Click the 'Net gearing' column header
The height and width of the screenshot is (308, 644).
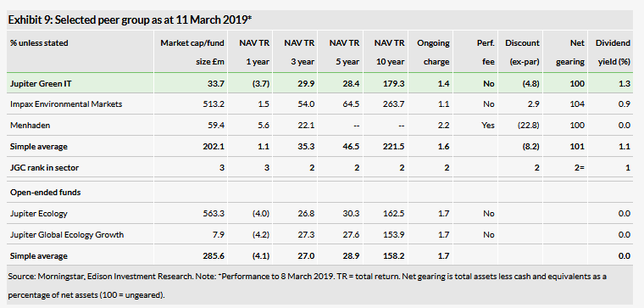coord(570,53)
